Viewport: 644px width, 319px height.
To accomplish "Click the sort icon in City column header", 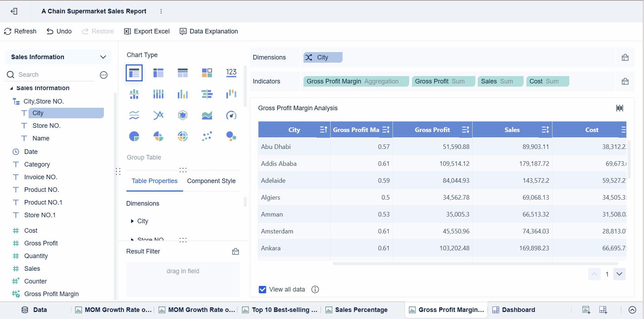I will pyautogui.click(x=323, y=130).
